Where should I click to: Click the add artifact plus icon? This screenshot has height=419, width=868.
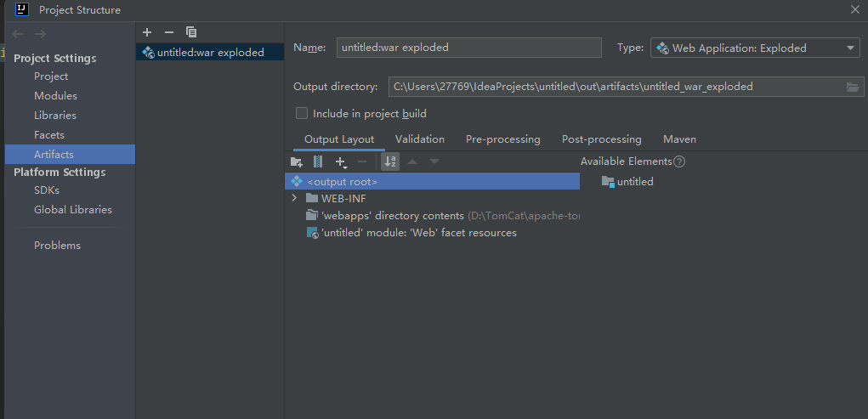tap(147, 32)
